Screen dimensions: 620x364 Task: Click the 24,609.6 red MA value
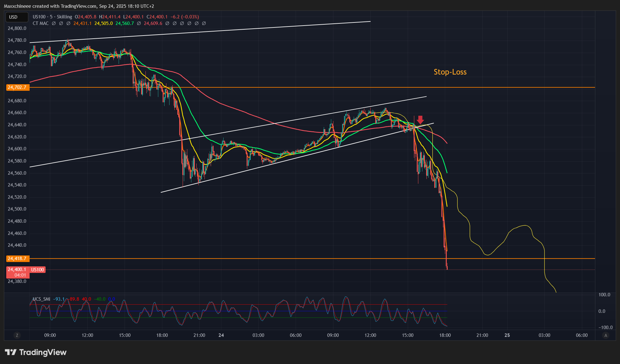pos(153,23)
